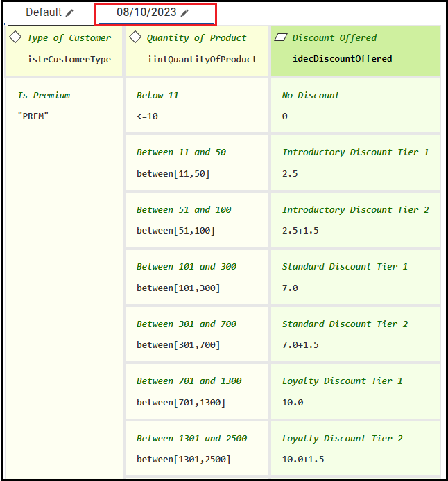Click the diamond icon beside Quantity of Product

tap(135, 37)
